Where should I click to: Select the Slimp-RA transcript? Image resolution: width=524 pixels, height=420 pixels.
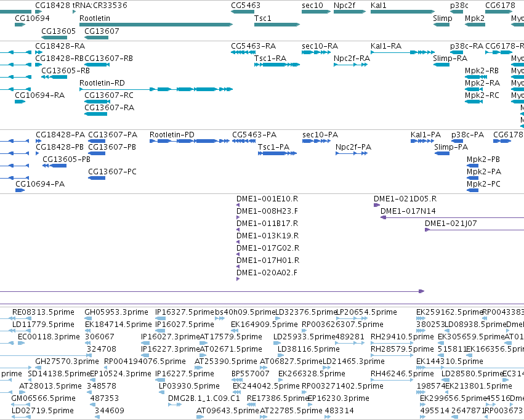(x=441, y=65)
